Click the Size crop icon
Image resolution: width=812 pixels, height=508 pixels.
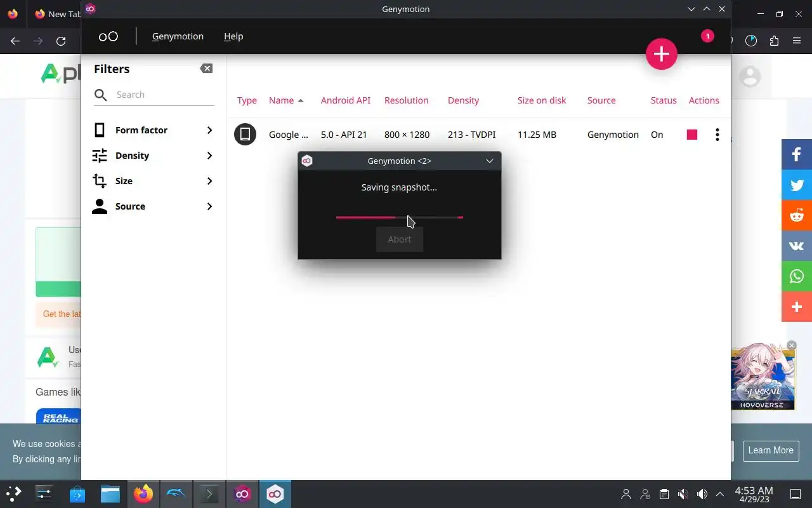point(100,181)
